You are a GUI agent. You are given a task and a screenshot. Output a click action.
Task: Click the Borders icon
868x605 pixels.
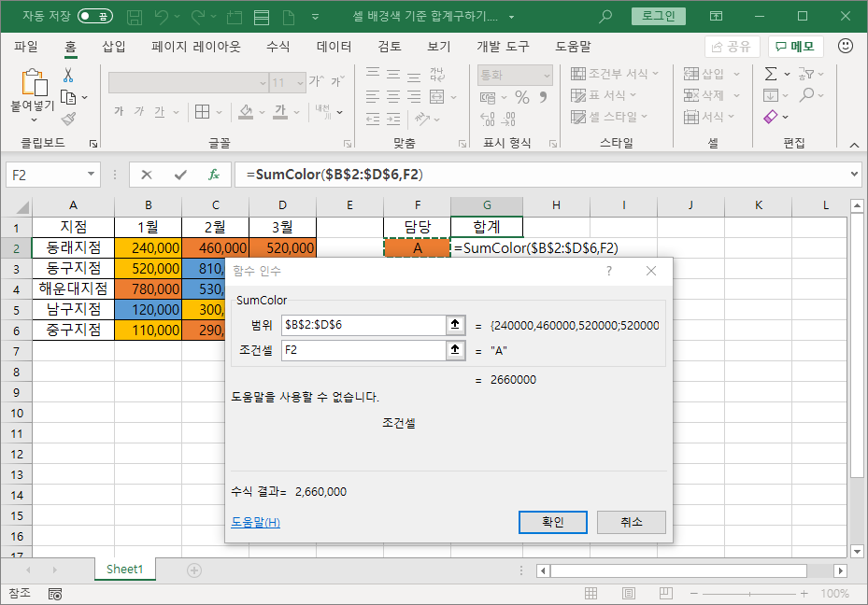202,112
